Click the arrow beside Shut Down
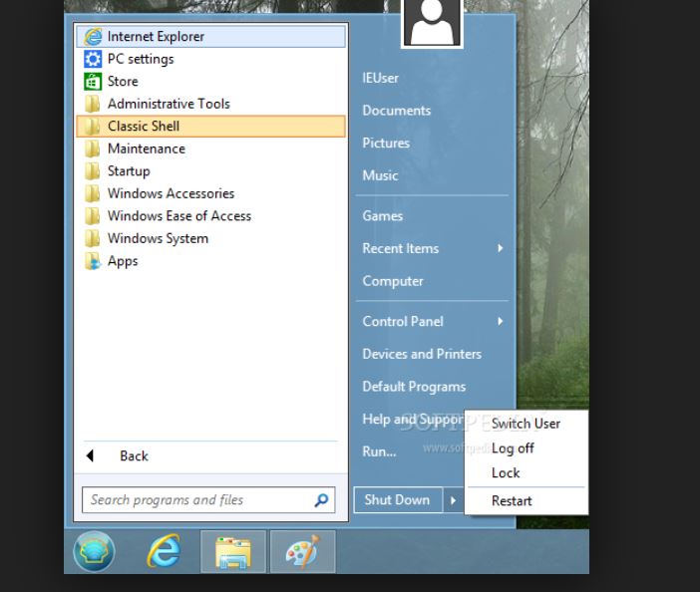Screen dimensions: 700x592 453,500
